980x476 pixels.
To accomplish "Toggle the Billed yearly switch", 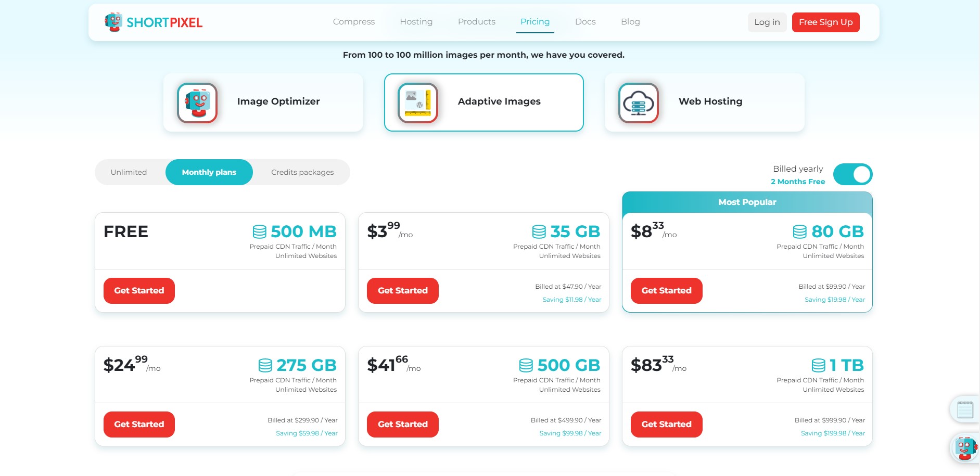I will coord(852,174).
